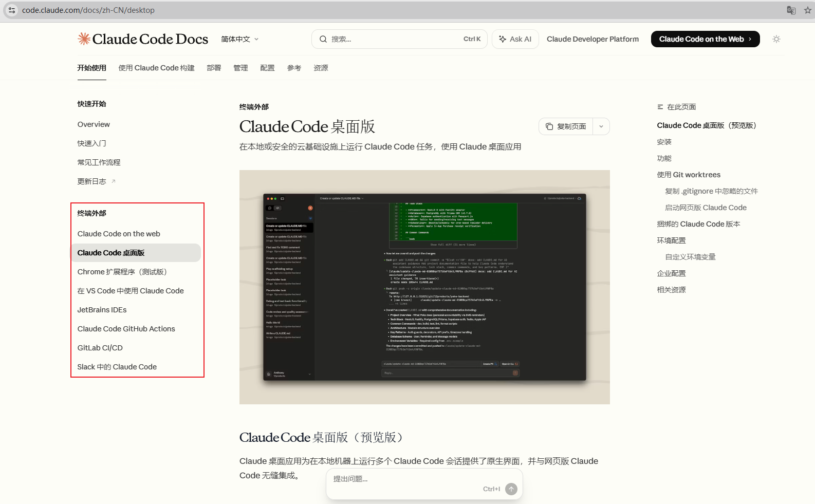Click the 快速开始 sidebar heading

coord(92,104)
